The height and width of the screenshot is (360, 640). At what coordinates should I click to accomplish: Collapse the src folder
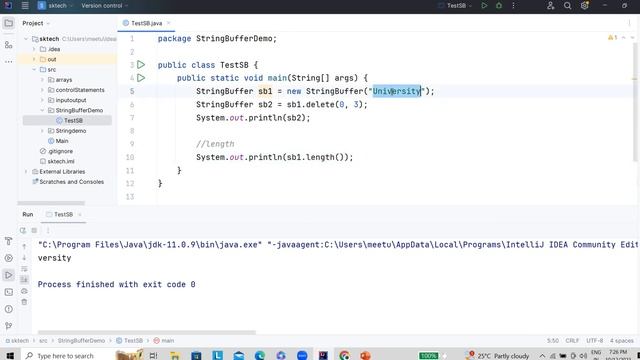(x=34, y=69)
